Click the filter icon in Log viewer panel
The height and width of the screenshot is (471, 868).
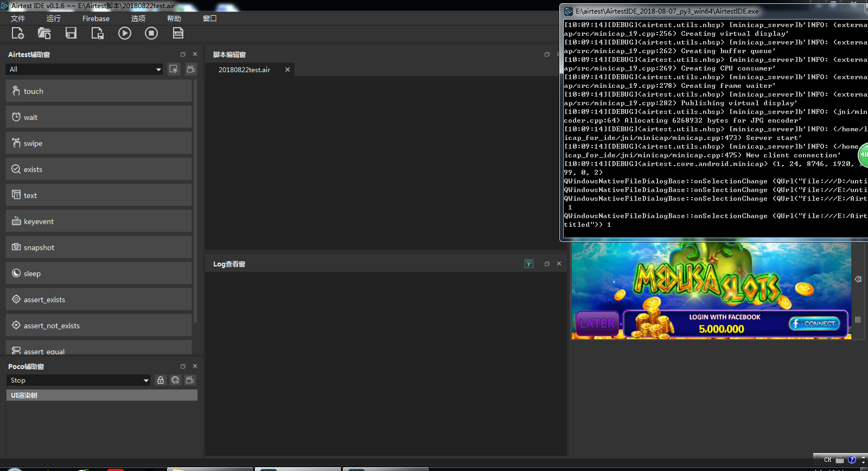tap(529, 264)
